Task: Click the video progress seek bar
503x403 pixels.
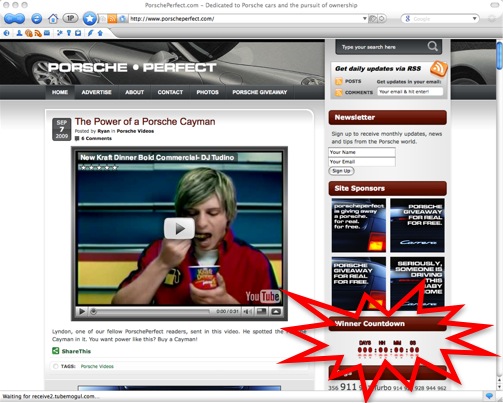Action: pyautogui.click(x=151, y=311)
